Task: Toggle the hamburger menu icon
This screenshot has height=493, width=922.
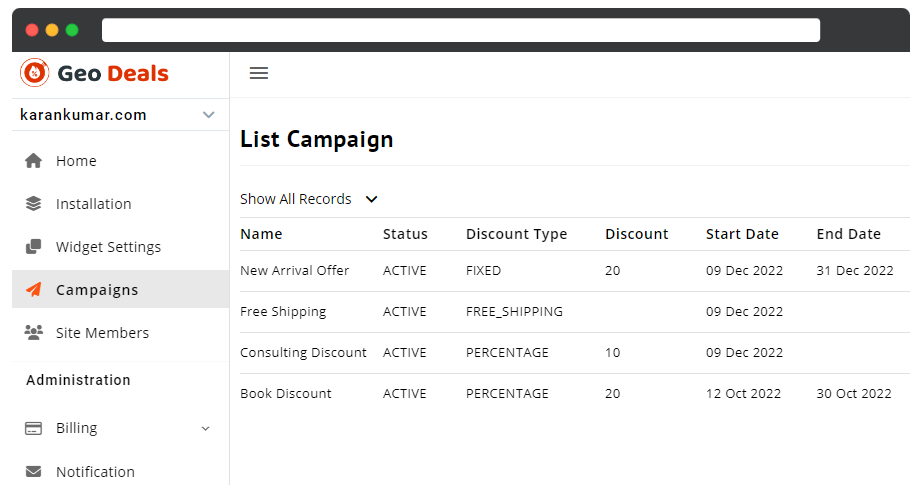Action: [259, 73]
